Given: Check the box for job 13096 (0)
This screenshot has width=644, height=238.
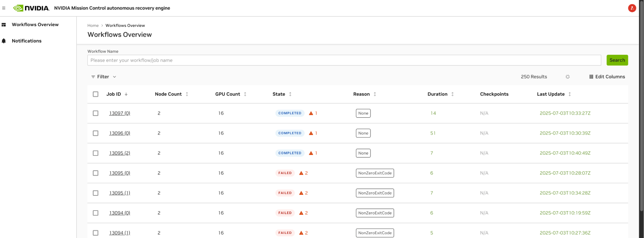Looking at the screenshot, I should (96, 133).
